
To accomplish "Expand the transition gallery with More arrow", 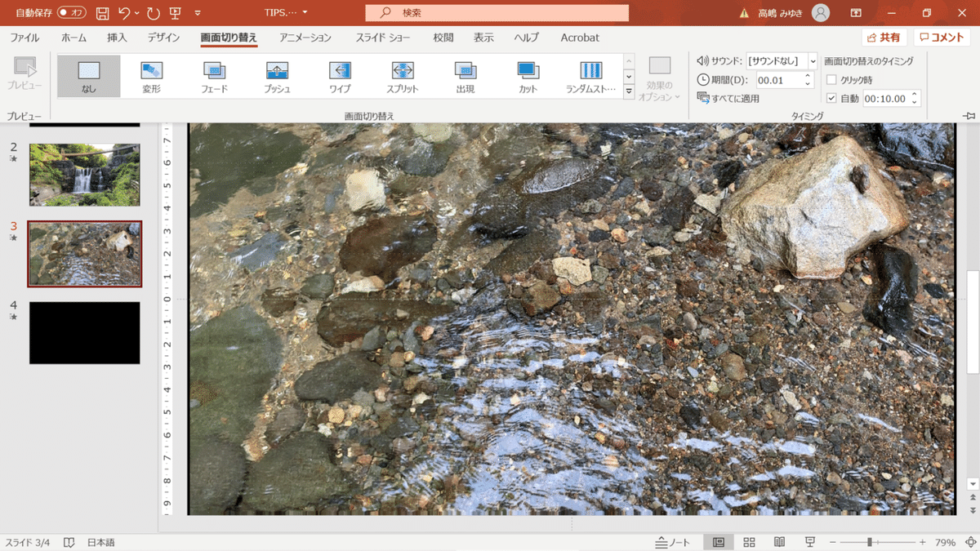I will pyautogui.click(x=629, y=92).
